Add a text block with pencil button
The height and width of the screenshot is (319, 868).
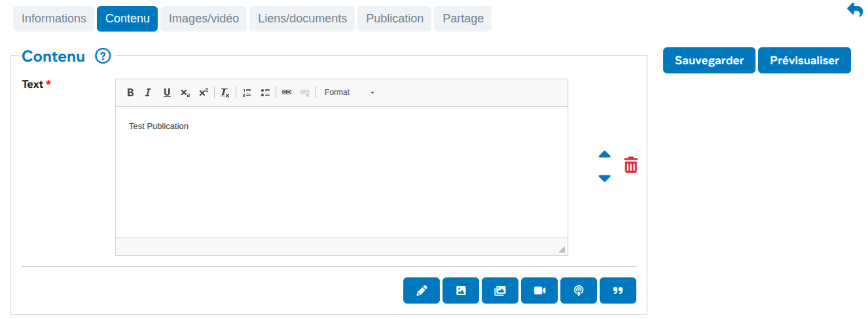click(421, 290)
